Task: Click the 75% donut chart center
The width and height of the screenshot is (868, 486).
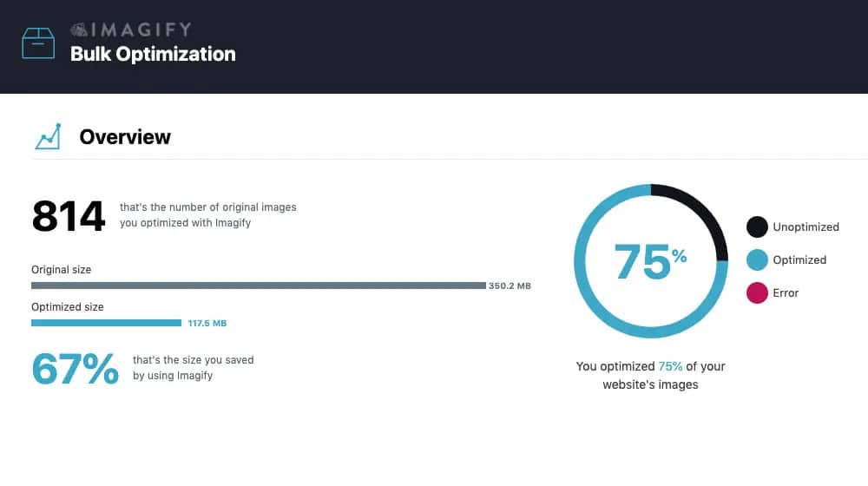Action: (x=650, y=261)
